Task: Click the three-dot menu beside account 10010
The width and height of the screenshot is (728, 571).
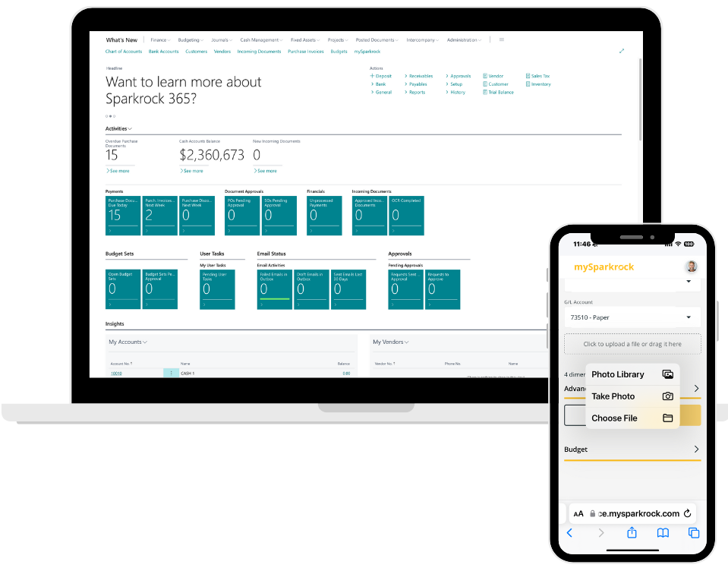Action: pyautogui.click(x=171, y=374)
